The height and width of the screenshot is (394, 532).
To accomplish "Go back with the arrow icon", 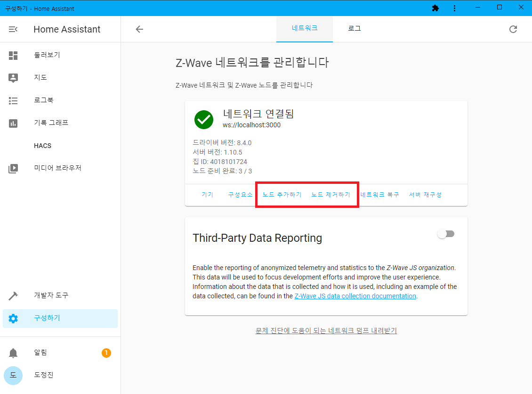I will tap(139, 29).
